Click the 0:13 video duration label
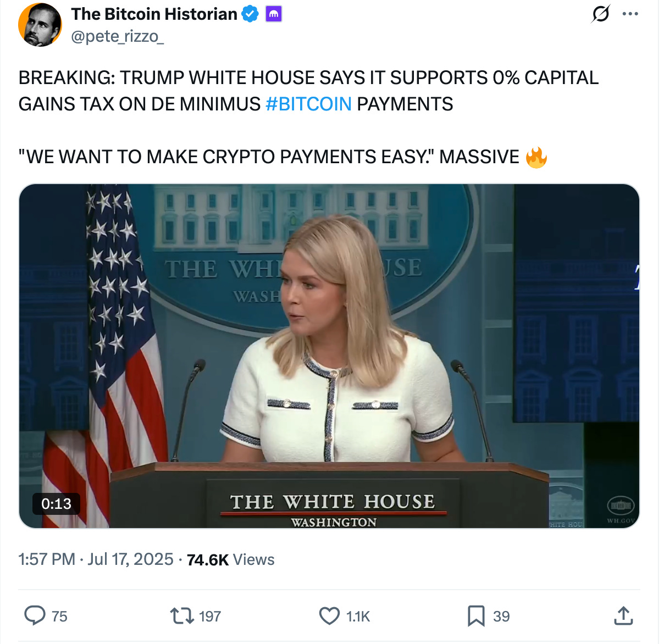664x644 pixels. coord(56,504)
